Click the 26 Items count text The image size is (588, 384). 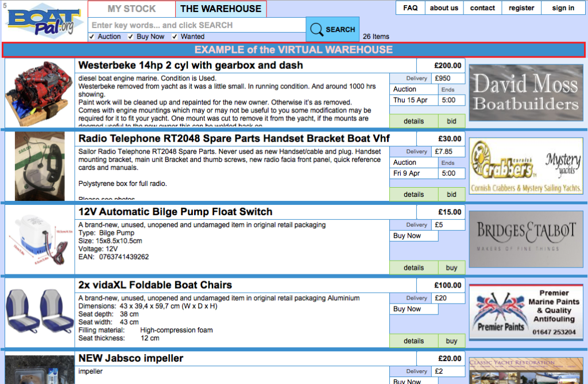[x=376, y=37]
